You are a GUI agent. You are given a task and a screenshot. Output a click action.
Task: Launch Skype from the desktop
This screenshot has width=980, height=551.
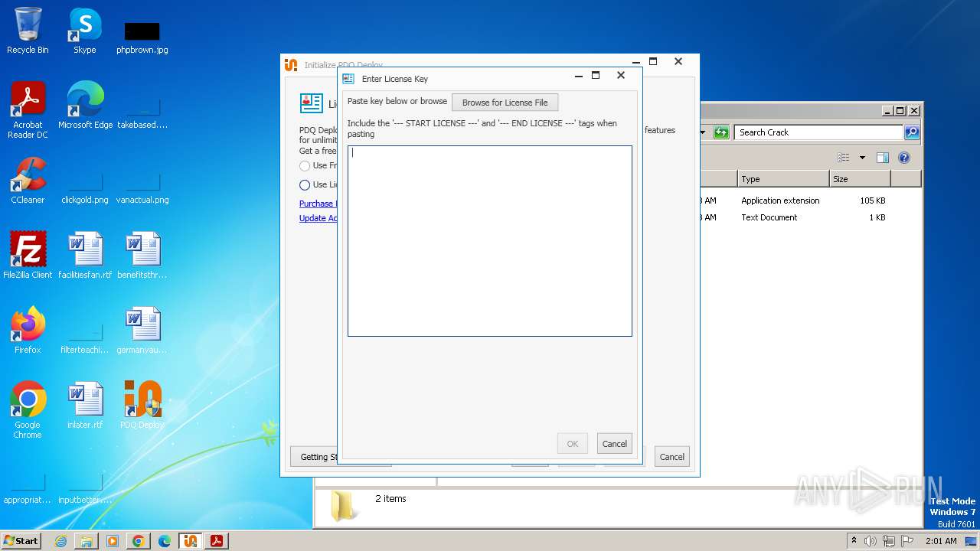pos(85,31)
